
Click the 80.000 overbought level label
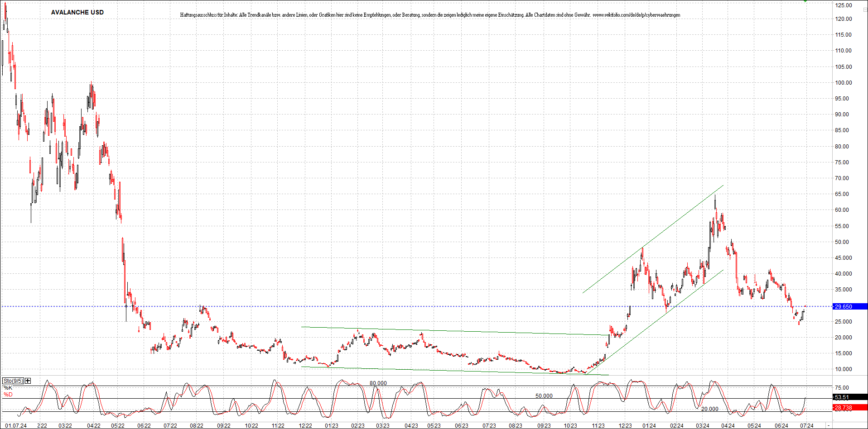coord(378,383)
